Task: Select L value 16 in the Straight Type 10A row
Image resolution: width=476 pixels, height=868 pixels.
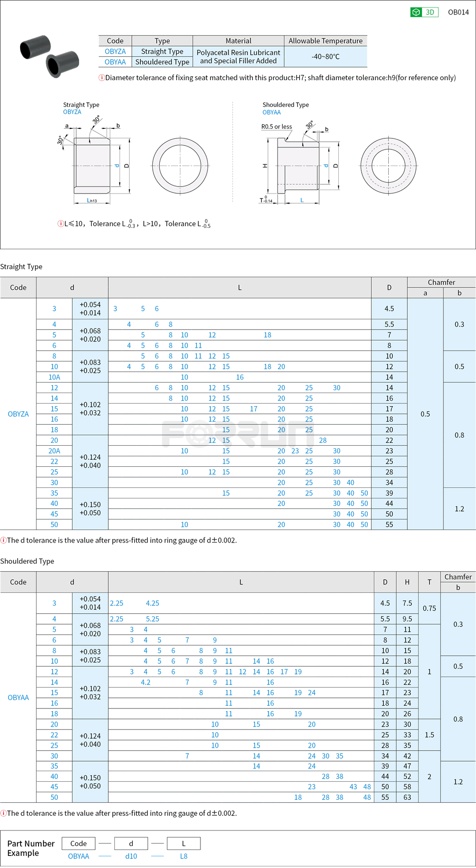Action: (240, 377)
